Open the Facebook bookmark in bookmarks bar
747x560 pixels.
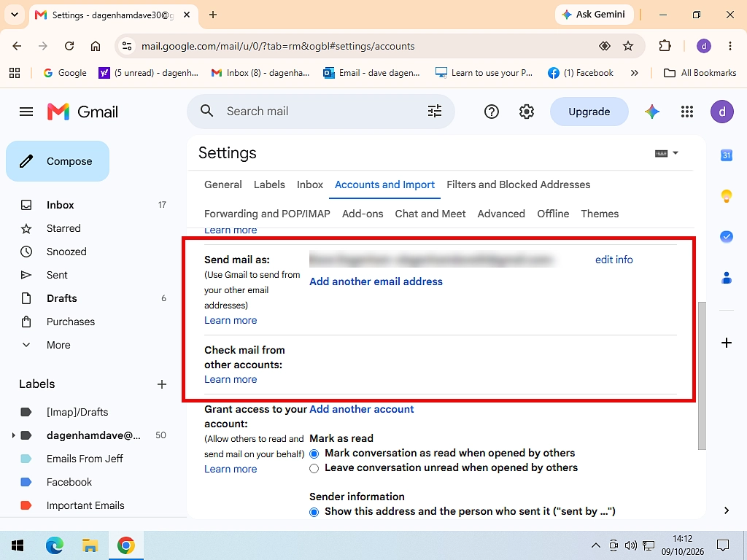tap(581, 73)
